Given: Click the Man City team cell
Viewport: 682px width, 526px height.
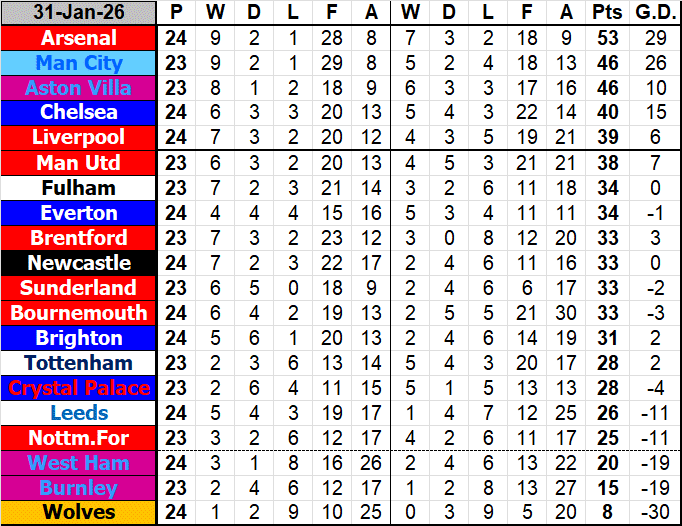Looking at the screenshot, I should pyautogui.click(x=79, y=63).
